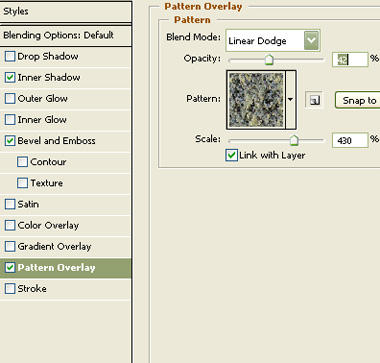Click the Scale value field showing 430
Viewport: 380px width, 363px height.
350,140
